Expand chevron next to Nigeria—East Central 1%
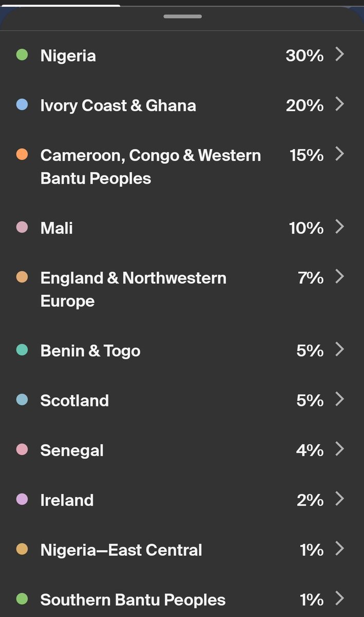 click(x=339, y=549)
